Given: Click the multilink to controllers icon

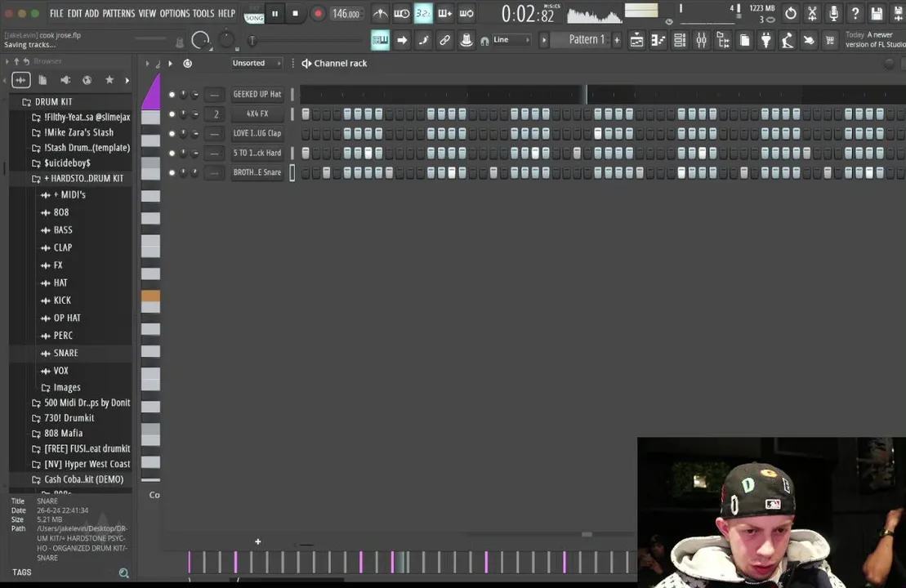Looking at the screenshot, I should coord(466,40).
